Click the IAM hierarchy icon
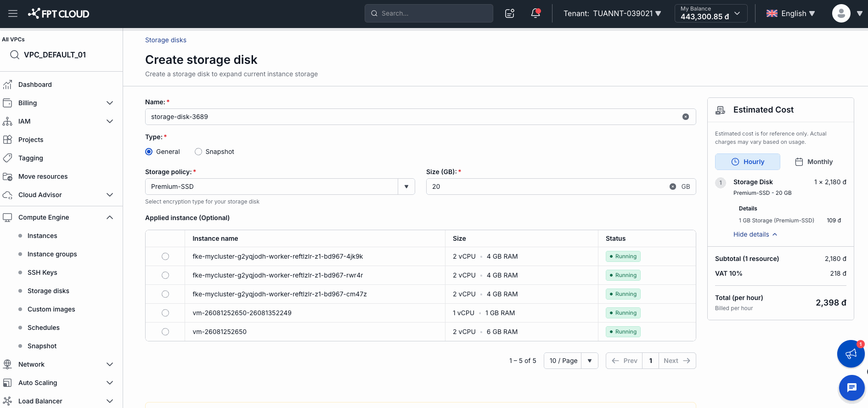The height and width of the screenshot is (408, 868). pyautogui.click(x=7, y=121)
